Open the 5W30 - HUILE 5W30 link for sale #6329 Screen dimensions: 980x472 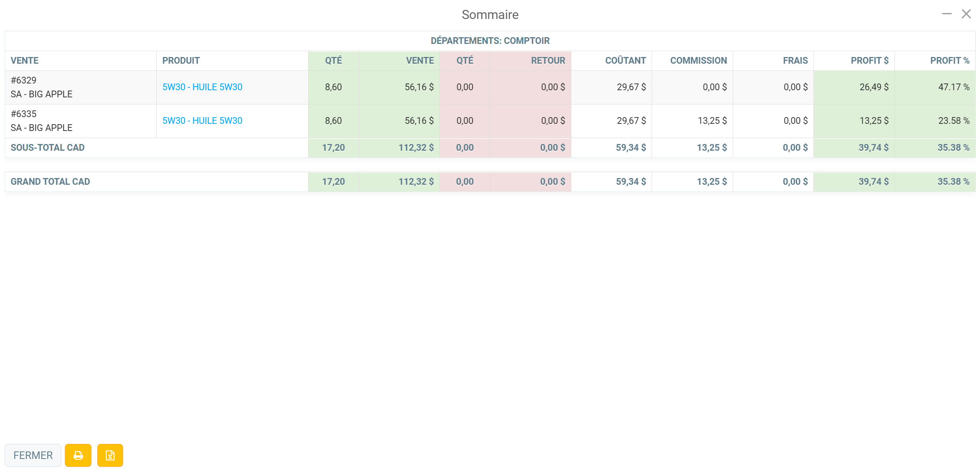tap(202, 87)
